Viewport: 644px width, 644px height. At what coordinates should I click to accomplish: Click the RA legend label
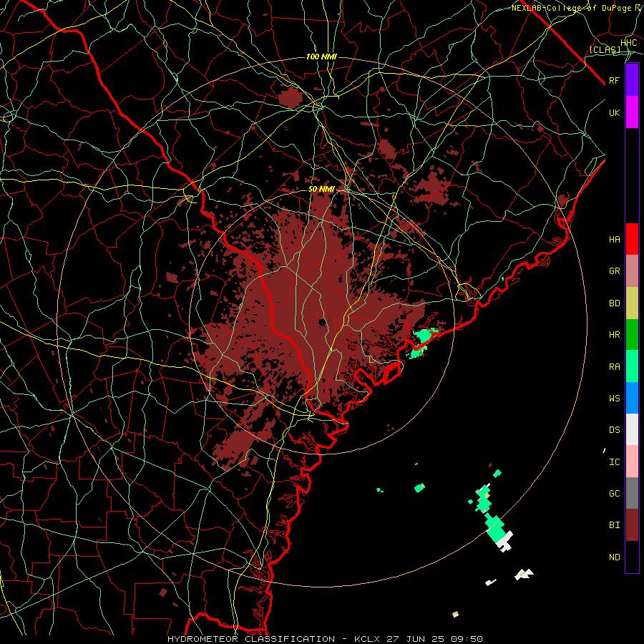point(615,367)
